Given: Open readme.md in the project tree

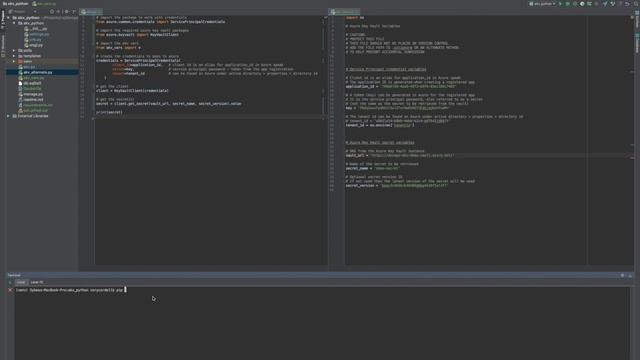Looking at the screenshot, I should (x=31, y=100).
